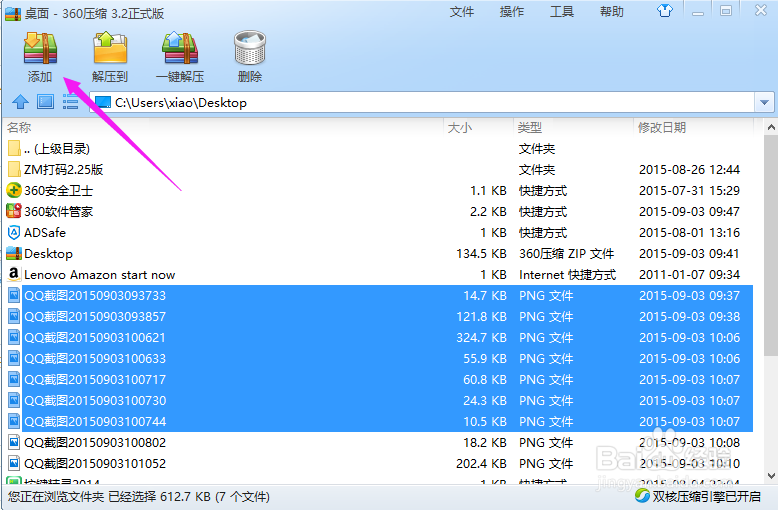Screen dimensions: 778x510
Task: Click the desktop icon in address bar
Action: coord(103,102)
